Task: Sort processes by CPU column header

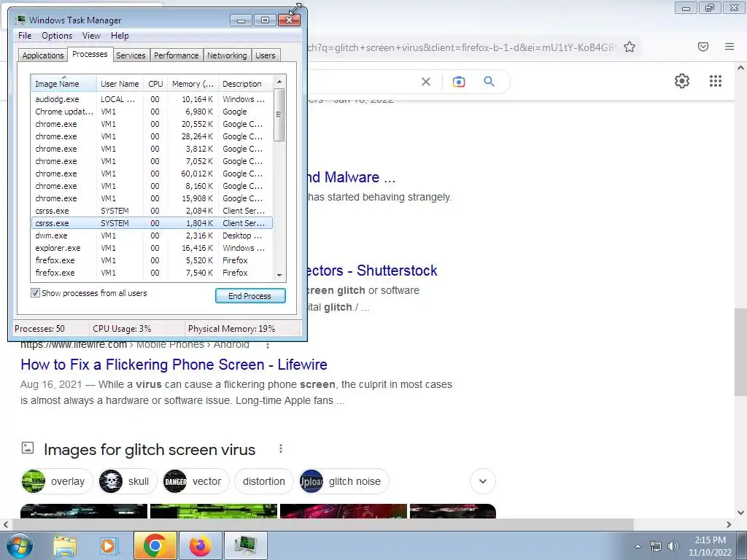Action: 155,83
